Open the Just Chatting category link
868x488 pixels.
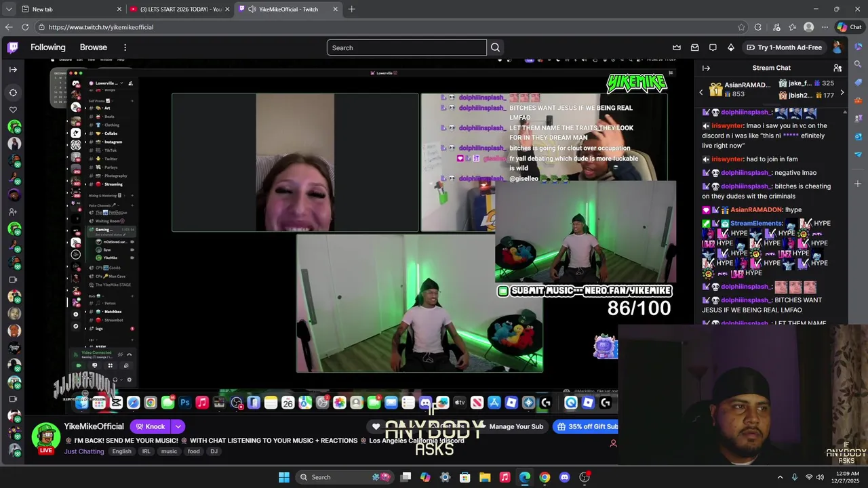[84, 451]
